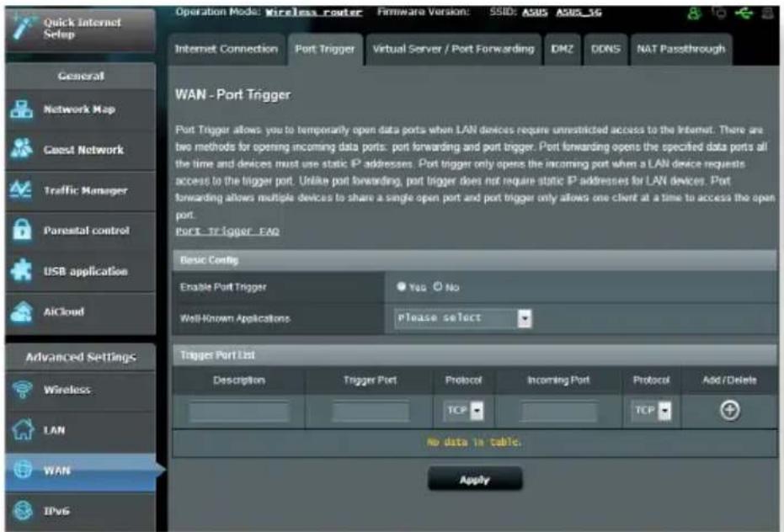Click the ASUS SSID link
The height and width of the screenshot is (532, 784).
pos(535,12)
